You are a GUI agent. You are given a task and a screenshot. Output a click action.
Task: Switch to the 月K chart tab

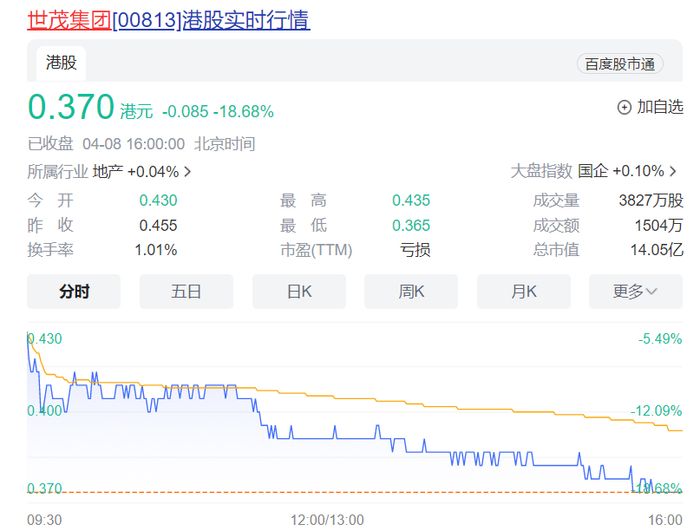coord(524,291)
